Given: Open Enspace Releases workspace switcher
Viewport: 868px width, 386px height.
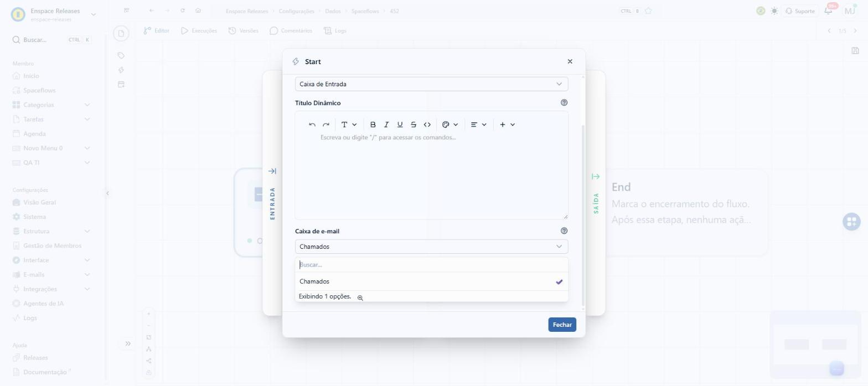Looking at the screenshot, I should click(54, 14).
